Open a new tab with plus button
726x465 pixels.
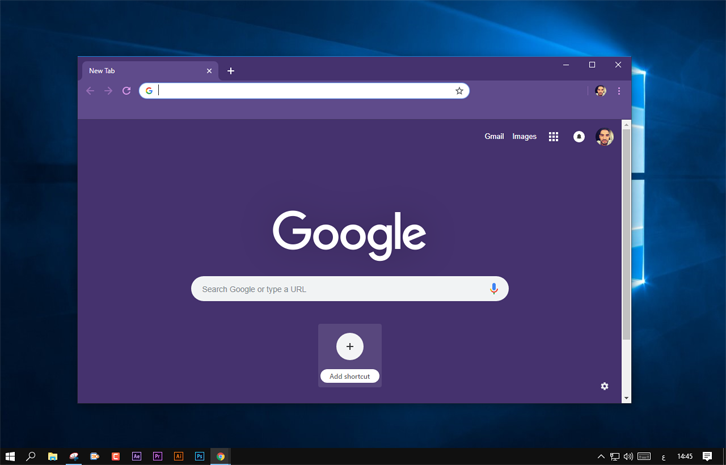pyautogui.click(x=231, y=71)
